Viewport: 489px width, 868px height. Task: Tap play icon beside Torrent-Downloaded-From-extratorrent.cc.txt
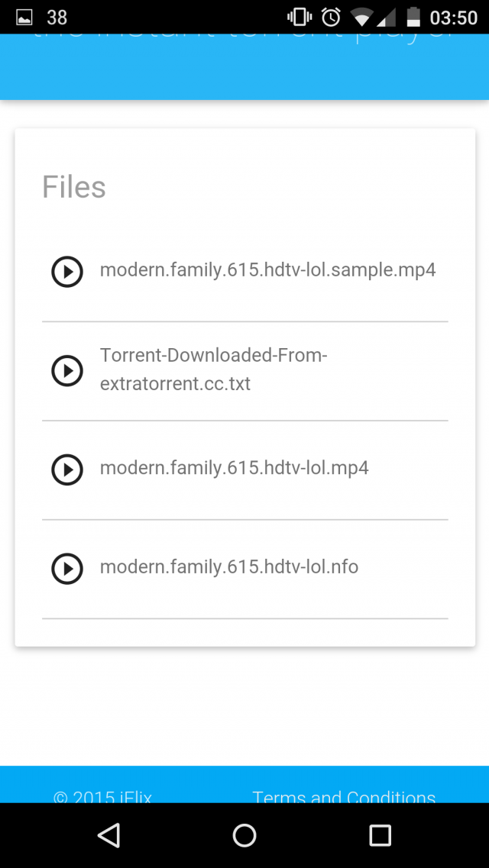67,370
